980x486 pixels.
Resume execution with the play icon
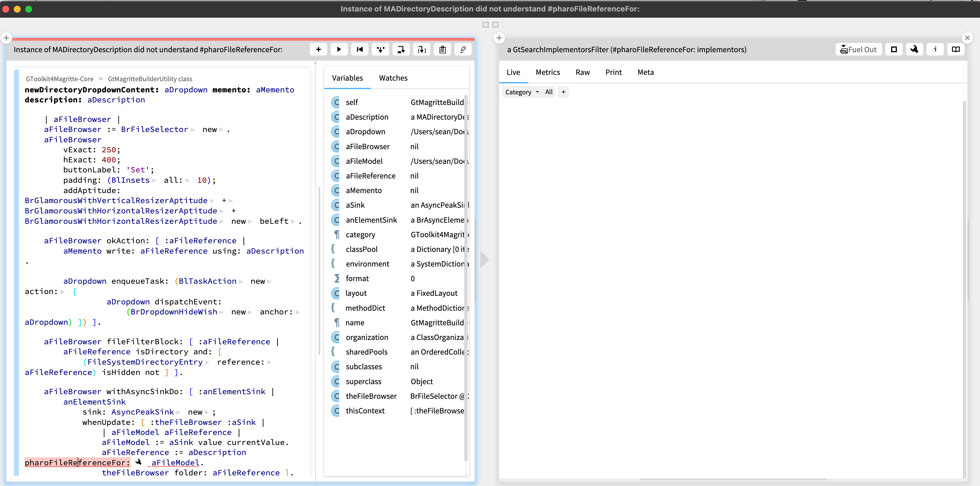point(339,49)
